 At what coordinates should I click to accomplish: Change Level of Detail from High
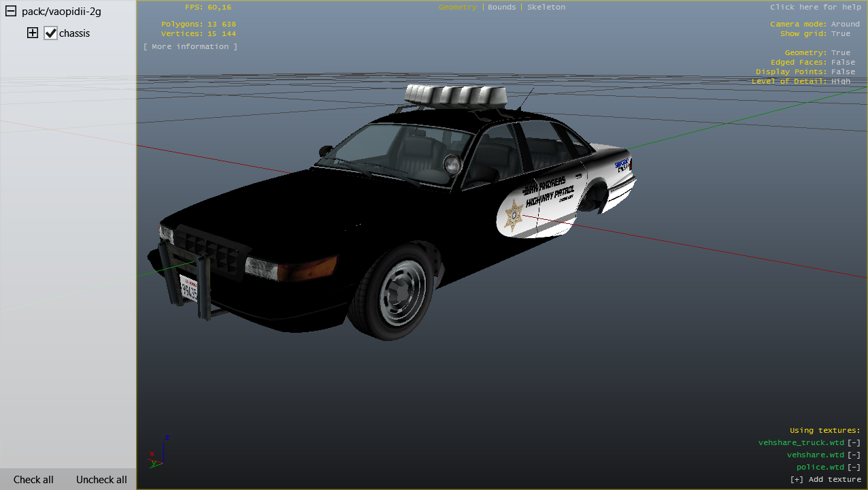pos(840,81)
